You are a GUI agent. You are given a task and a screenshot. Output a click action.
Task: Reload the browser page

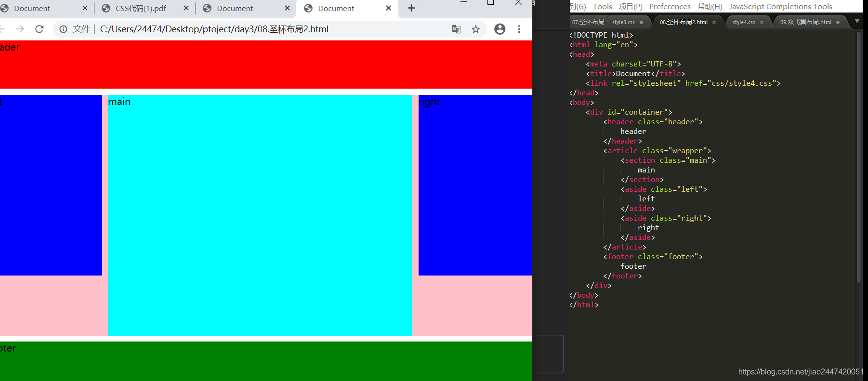(39, 29)
